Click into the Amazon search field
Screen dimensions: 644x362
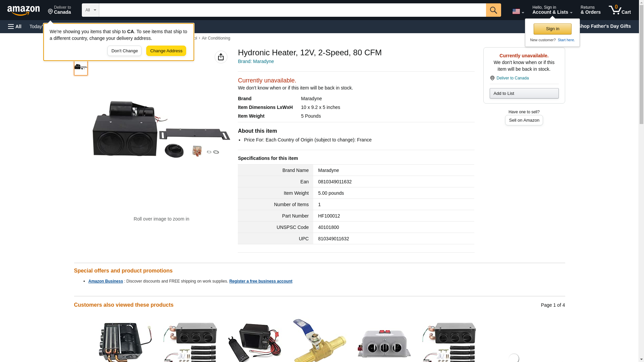click(292, 10)
